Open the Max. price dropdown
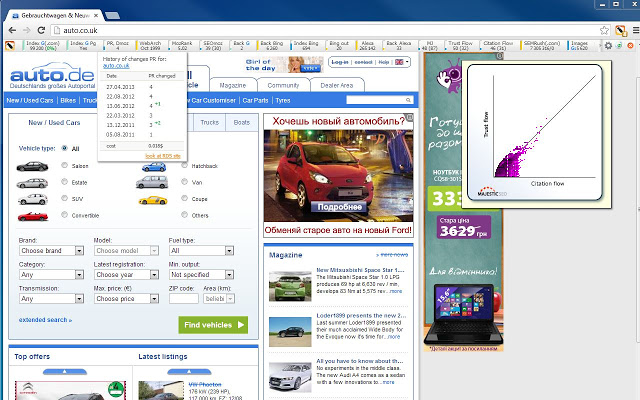Viewport: 640px width, 400px height. (125, 298)
